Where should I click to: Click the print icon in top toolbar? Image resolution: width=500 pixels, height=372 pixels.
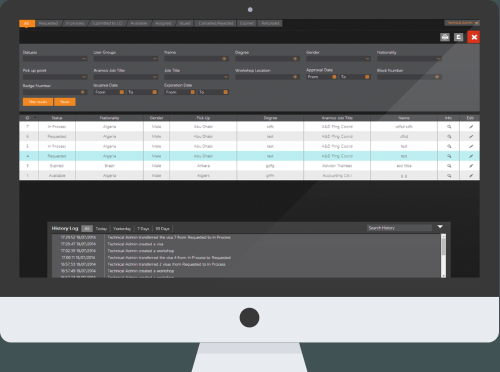point(445,37)
